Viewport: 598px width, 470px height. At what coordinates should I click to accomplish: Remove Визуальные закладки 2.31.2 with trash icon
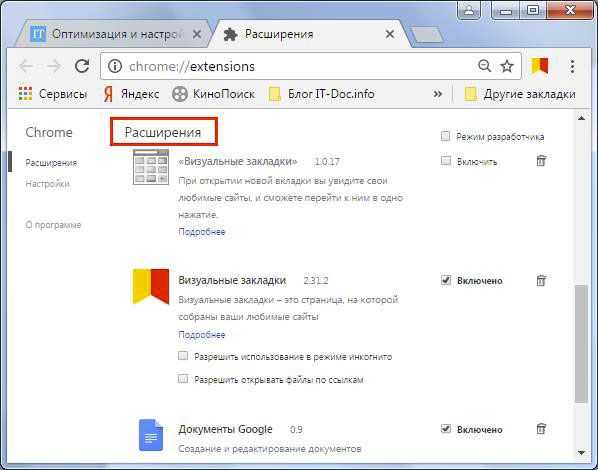(541, 280)
